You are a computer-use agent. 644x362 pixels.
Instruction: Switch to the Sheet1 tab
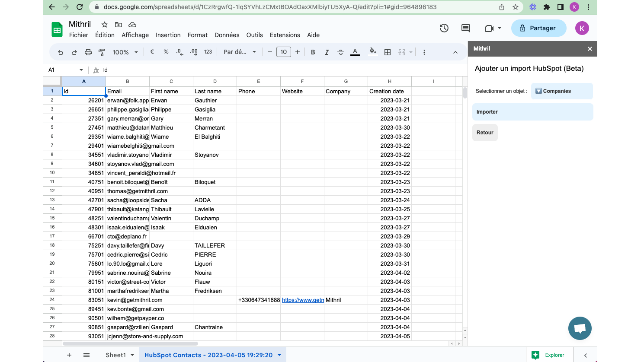click(115, 355)
